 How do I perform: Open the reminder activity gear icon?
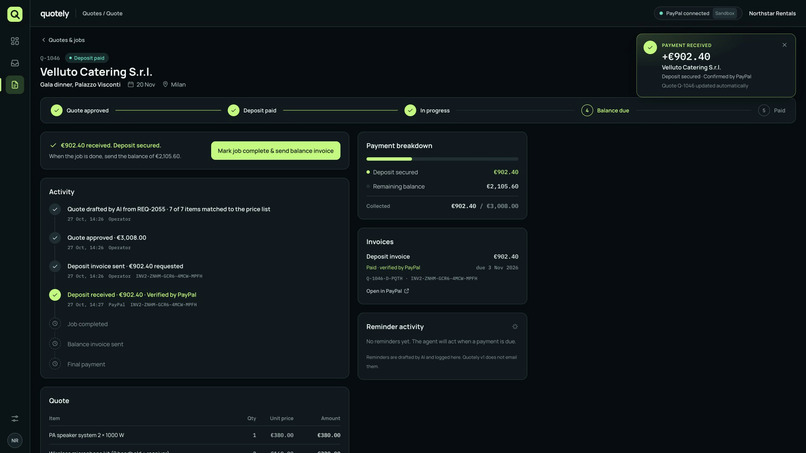(515, 327)
